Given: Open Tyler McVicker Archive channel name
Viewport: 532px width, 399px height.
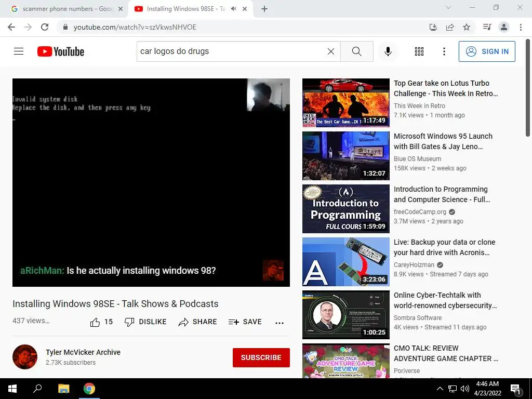Looking at the screenshot, I should coord(83,352).
